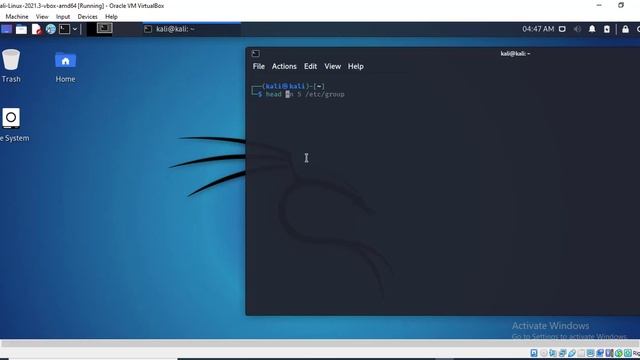Open the terminal Help menu
Image resolution: width=640 pixels, height=360 pixels.
pyautogui.click(x=356, y=66)
